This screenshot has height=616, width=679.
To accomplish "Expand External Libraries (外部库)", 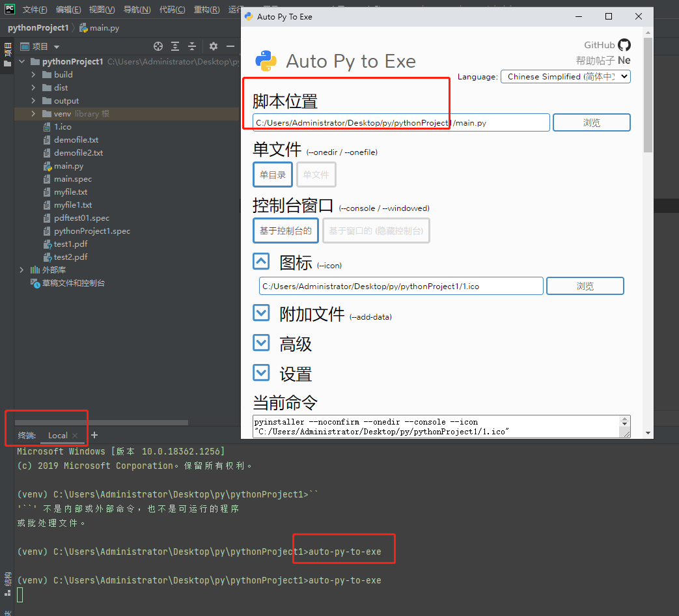I will 21,270.
